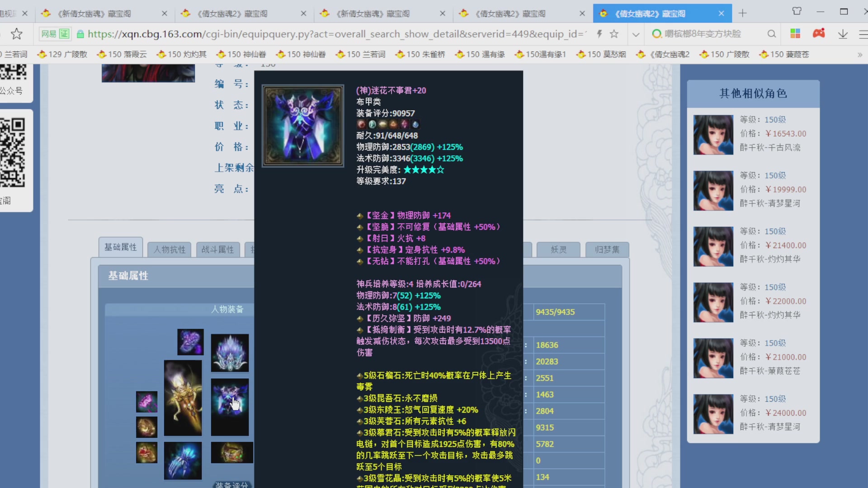This screenshot has height=488, width=868.
Task: Expand the bookmarks overflow chevron
Action: click(x=859, y=55)
